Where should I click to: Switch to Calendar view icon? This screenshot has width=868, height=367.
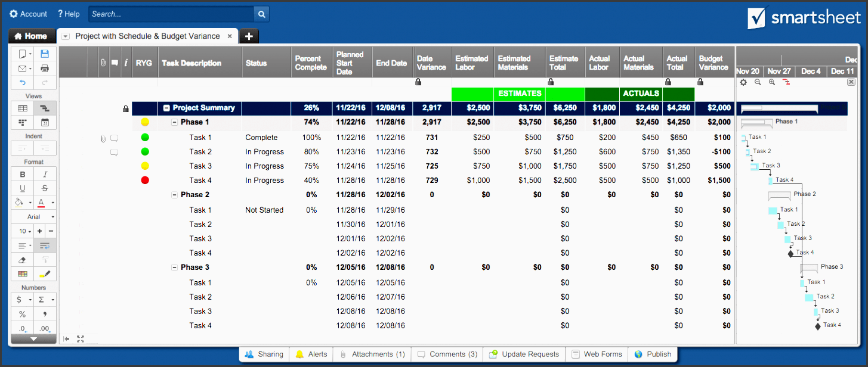tap(45, 123)
